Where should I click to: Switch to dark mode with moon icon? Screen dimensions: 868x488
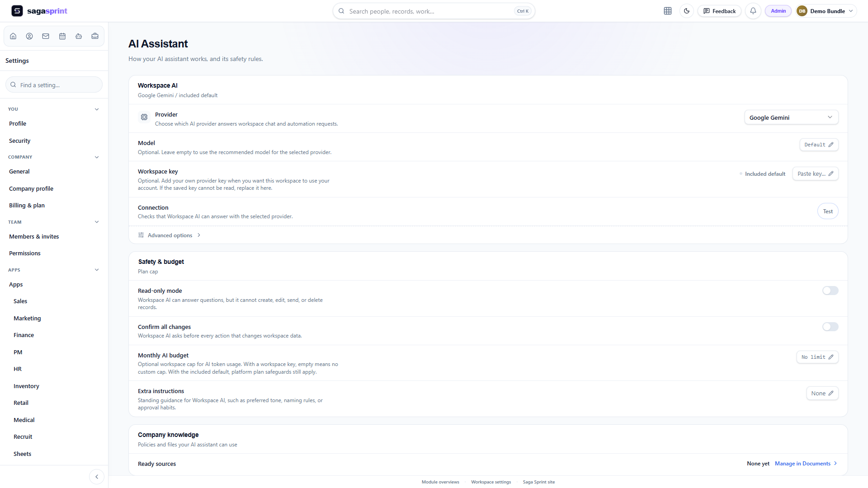687,11
